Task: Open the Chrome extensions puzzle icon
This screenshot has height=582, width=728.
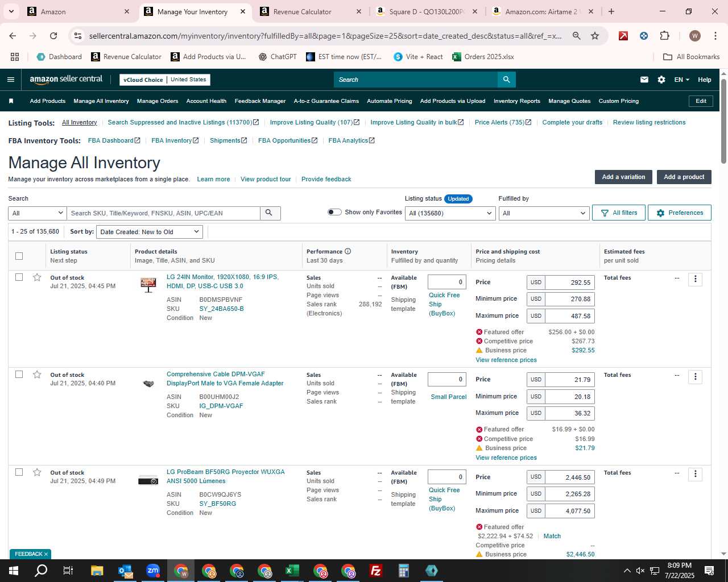Action: click(664, 36)
